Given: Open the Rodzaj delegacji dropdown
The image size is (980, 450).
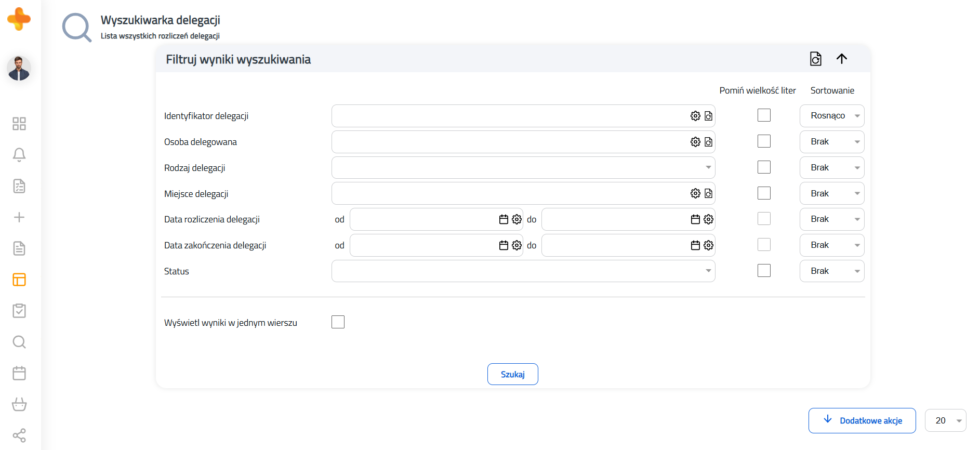Looking at the screenshot, I should pos(523,168).
